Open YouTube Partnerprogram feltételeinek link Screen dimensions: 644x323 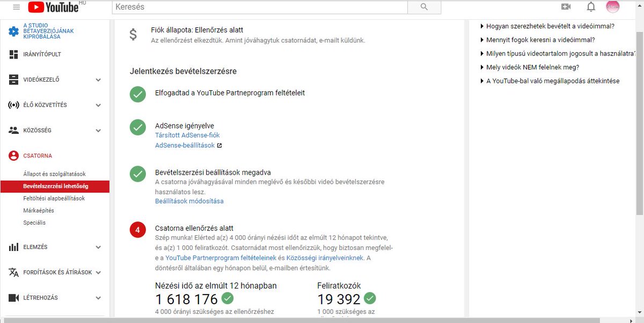[221, 258]
